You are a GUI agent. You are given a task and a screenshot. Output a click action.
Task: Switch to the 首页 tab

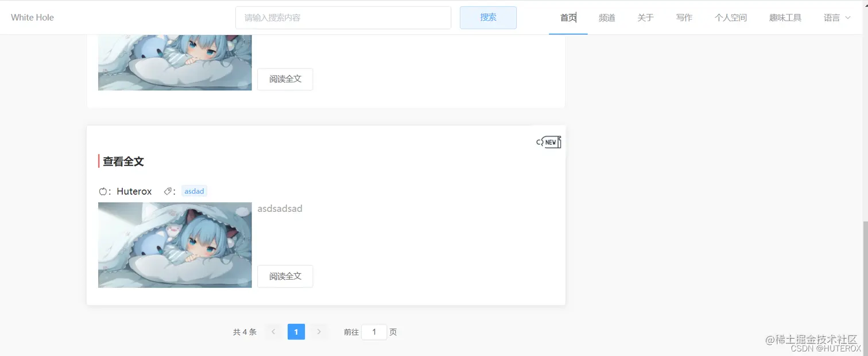click(568, 17)
